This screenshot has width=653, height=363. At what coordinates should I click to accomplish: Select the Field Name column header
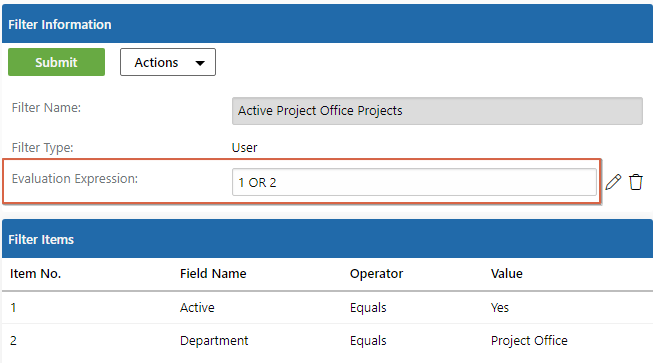tap(213, 273)
